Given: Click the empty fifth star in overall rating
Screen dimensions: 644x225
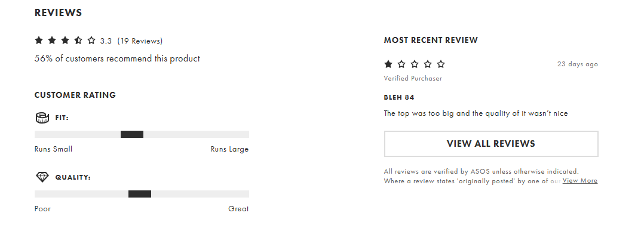Looking at the screenshot, I should coord(91,40).
